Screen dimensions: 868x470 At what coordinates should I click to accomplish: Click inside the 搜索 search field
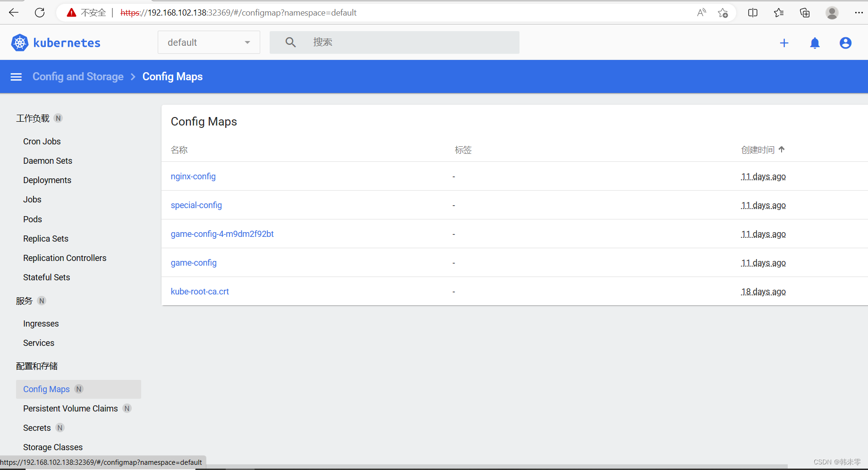coord(378,42)
